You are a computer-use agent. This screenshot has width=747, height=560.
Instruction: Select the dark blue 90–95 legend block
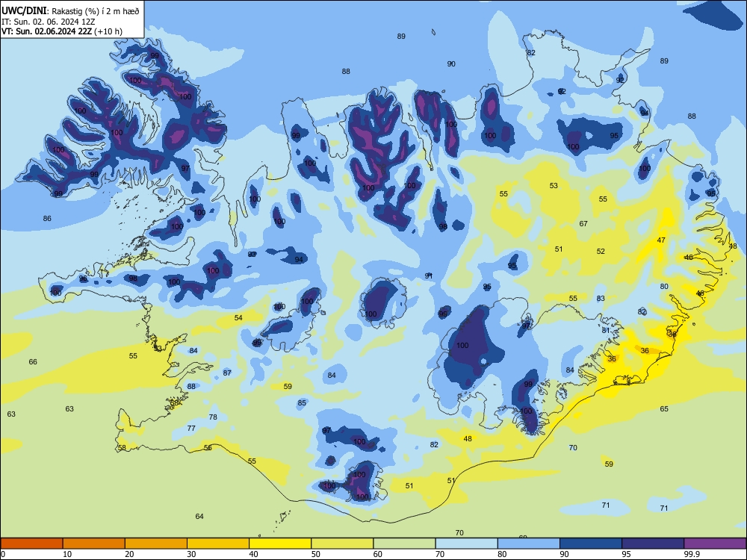[x=591, y=544]
